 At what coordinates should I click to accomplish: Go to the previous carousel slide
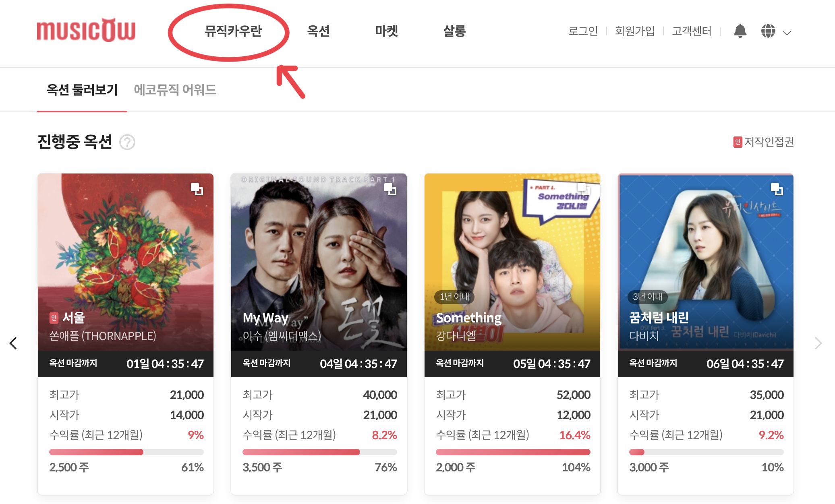[13, 343]
